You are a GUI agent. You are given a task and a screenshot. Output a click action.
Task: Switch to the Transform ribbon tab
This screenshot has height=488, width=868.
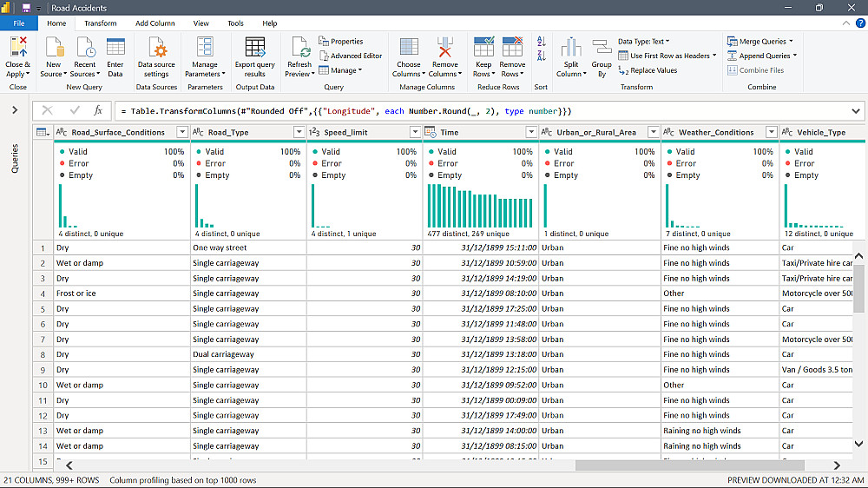tap(100, 23)
